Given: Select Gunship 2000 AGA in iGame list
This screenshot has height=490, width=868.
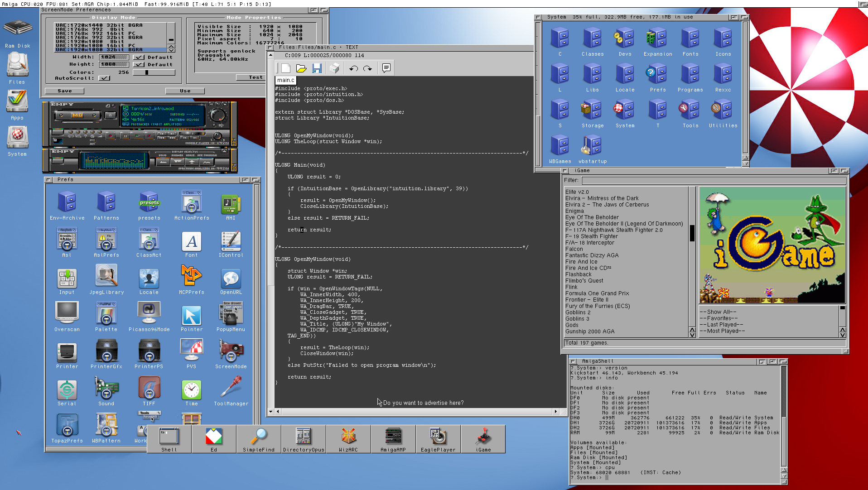Looking at the screenshot, I should point(627,331).
